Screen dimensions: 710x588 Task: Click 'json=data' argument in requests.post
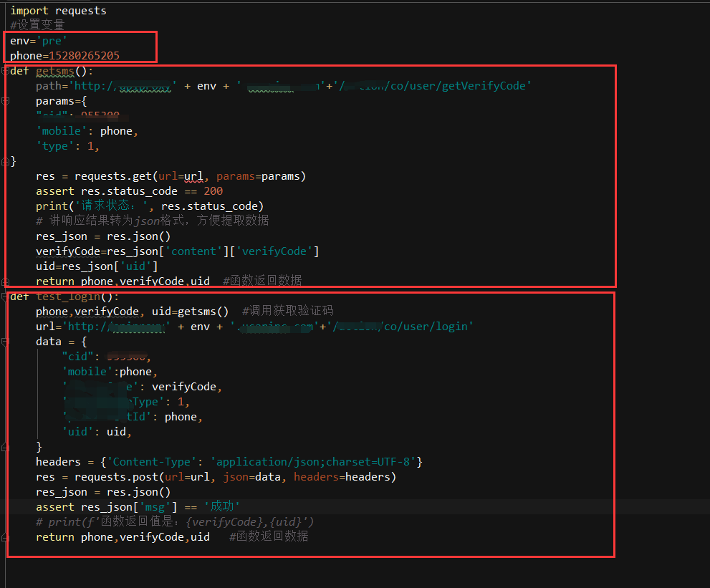point(251,477)
